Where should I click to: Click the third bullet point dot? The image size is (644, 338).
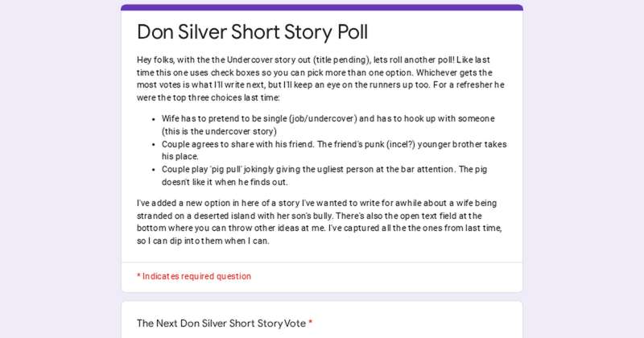(153, 170)
